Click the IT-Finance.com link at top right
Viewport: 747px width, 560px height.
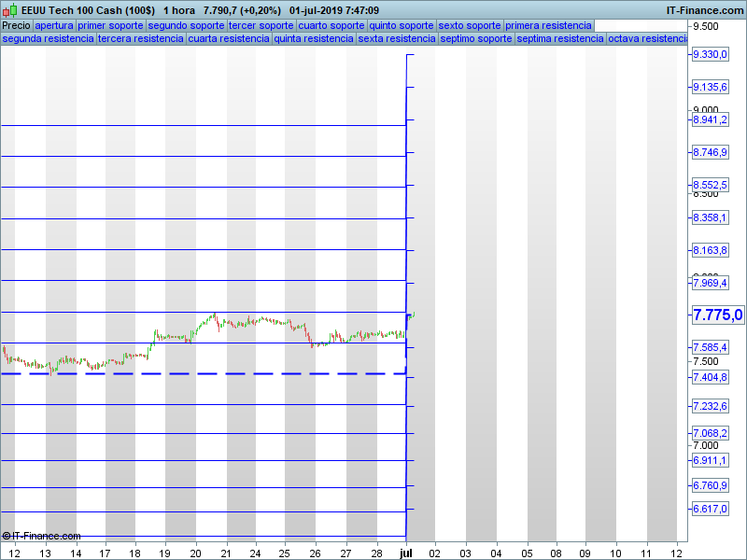(705, 10)
